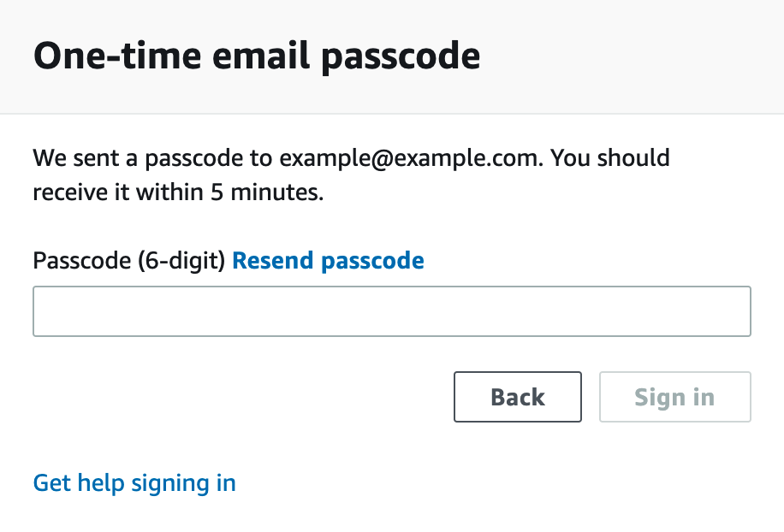Click the Passcode (6-digit) field label
The height and width of the screenshot is (532, 784).
129,261
